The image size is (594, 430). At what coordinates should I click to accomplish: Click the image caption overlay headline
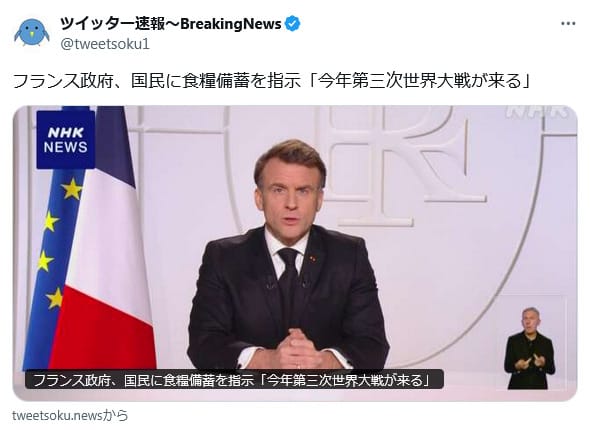234,380
